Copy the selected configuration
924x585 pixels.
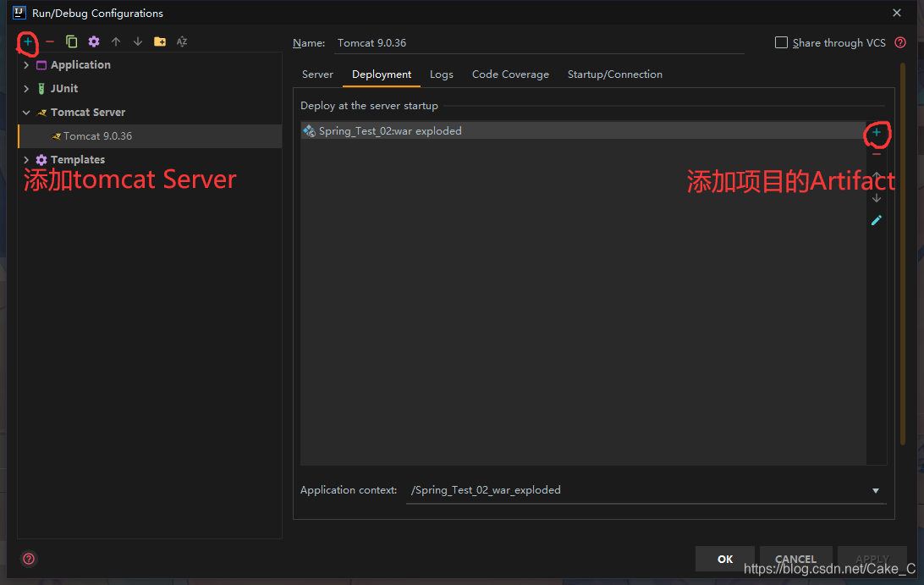72,41
